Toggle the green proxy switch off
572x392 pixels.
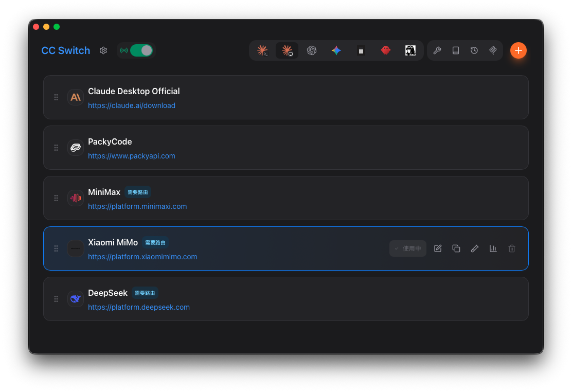coord(141,50)
